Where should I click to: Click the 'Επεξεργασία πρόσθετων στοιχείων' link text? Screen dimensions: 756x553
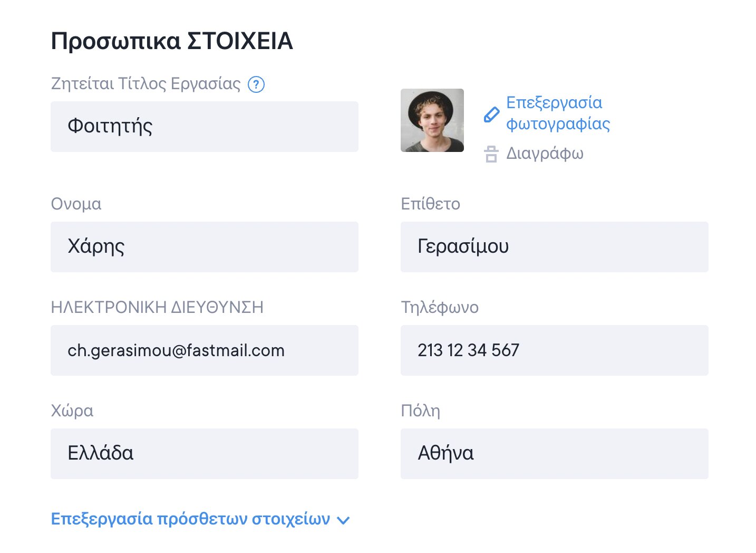coord(190,519)
